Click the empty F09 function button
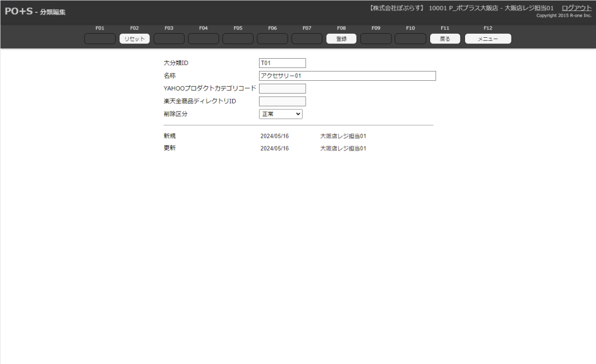Image resolution: width=596 pixels, height=364 pixels. (376, 39)
